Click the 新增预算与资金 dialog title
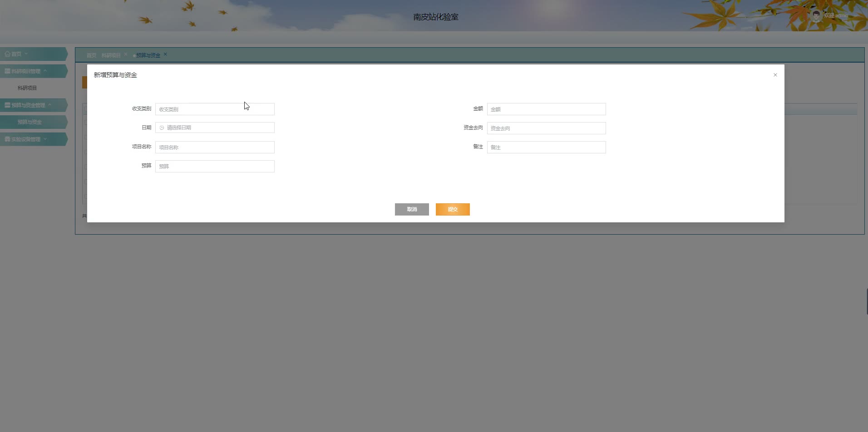The image size is (868, 432). pyautogui.click(x=115, y=75)
